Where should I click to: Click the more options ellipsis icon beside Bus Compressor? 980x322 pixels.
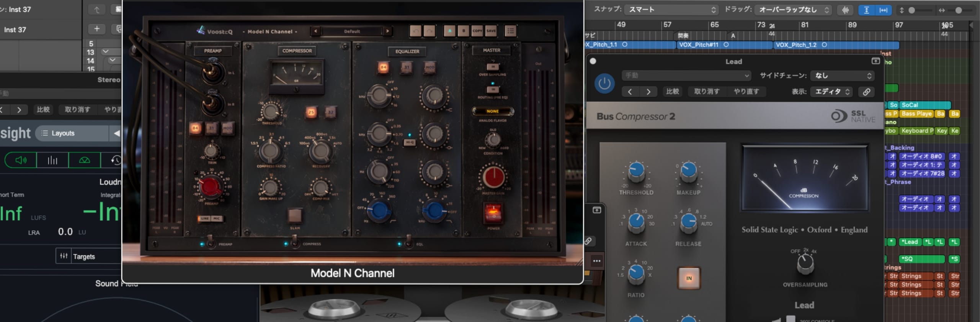coord(596,261)
